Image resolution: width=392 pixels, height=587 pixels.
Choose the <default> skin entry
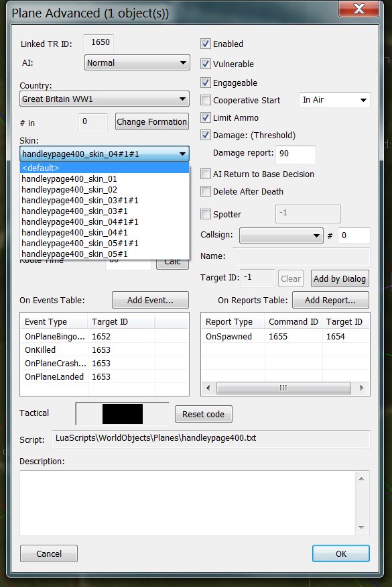[x=105, y=168]
